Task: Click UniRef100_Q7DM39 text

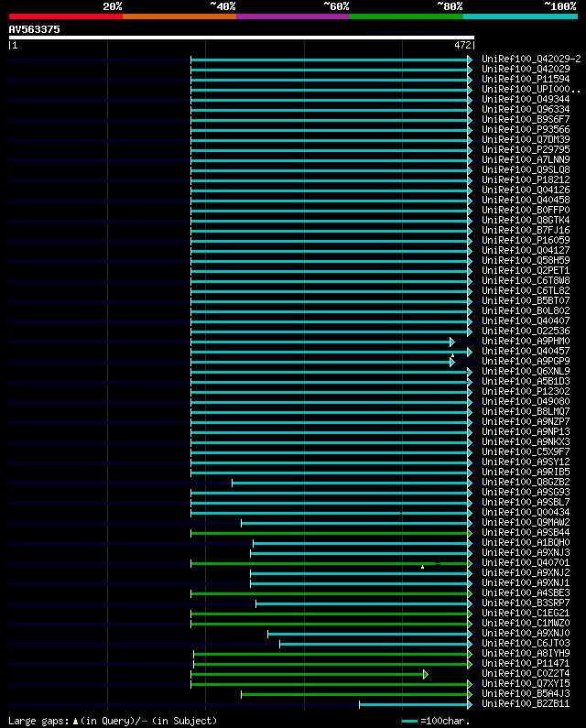Action: pyautogui.click(x=526, y=140)
